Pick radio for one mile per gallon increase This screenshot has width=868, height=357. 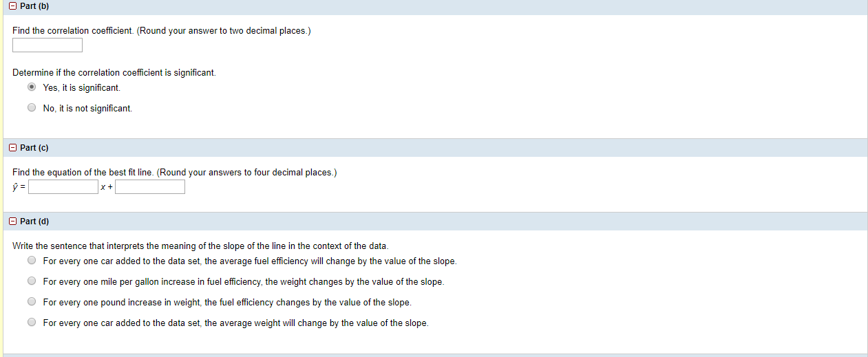click(x=32, y=281)
